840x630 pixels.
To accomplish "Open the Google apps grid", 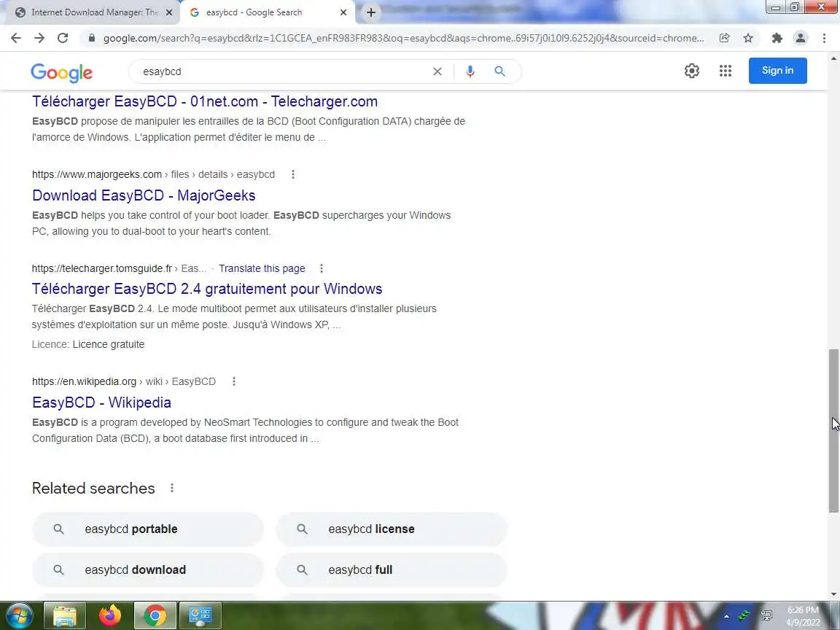I will [726, 71].
